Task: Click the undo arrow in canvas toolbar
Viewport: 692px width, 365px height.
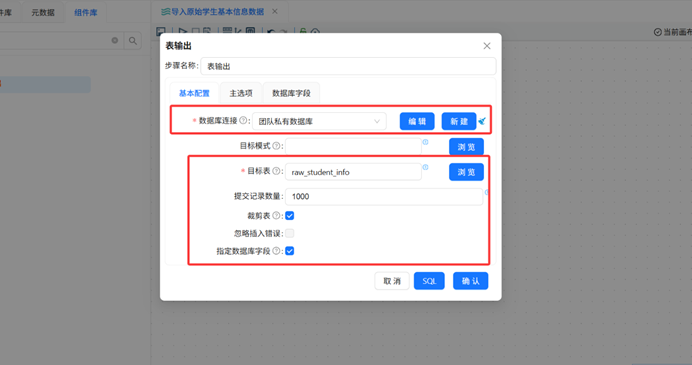Action: point(271,31)
